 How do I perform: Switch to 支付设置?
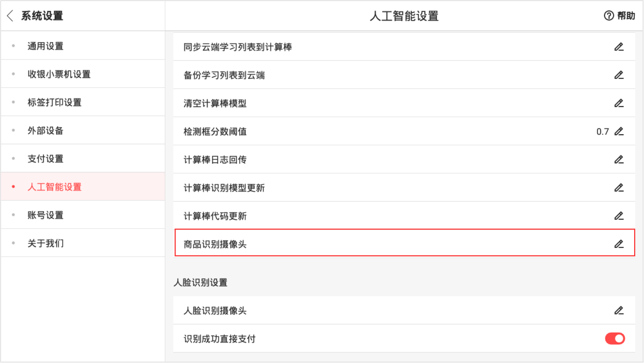(46, 158)
